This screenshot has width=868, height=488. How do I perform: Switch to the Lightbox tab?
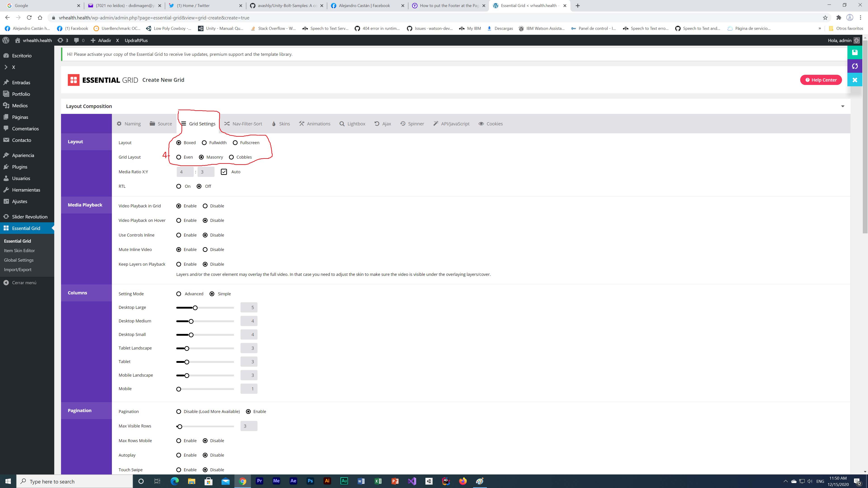click(x=352, y=124)
